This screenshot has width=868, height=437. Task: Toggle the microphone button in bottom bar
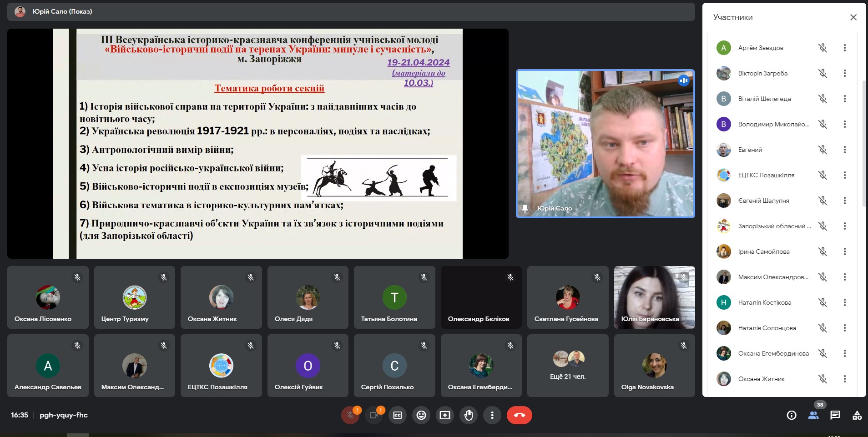tap(350, 415)
